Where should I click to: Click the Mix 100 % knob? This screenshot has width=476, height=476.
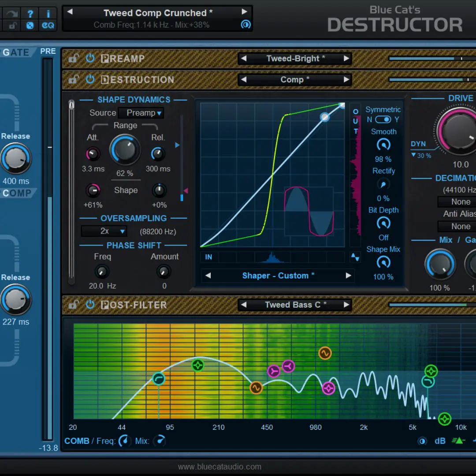(440, 264)
